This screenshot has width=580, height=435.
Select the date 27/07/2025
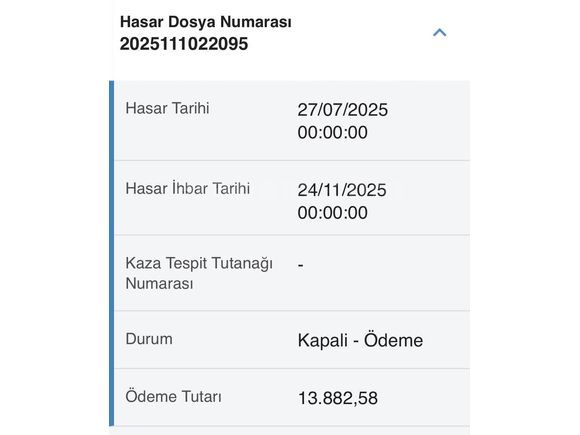343,110
